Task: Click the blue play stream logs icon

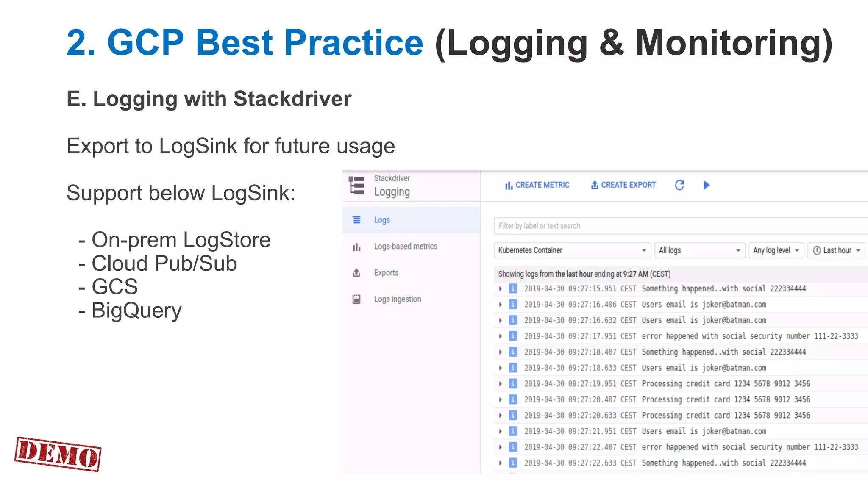Action: (706, 185)
